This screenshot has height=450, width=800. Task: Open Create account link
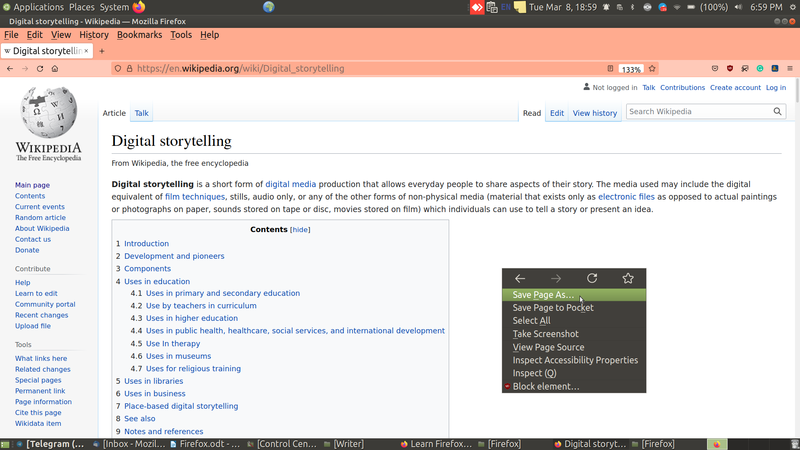click(x=735, y=88)
